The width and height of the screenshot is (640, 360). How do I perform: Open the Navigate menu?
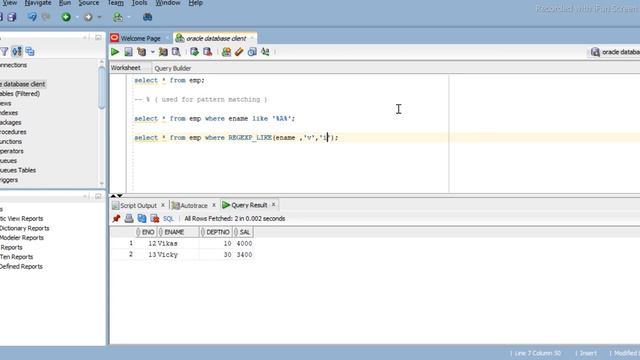38,3
